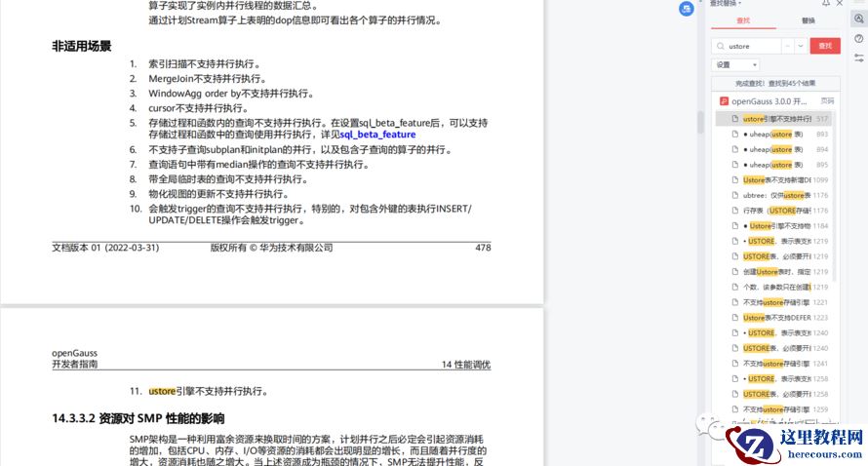Select result uheap(ustore 表) on page 894

tap(773, 149)
